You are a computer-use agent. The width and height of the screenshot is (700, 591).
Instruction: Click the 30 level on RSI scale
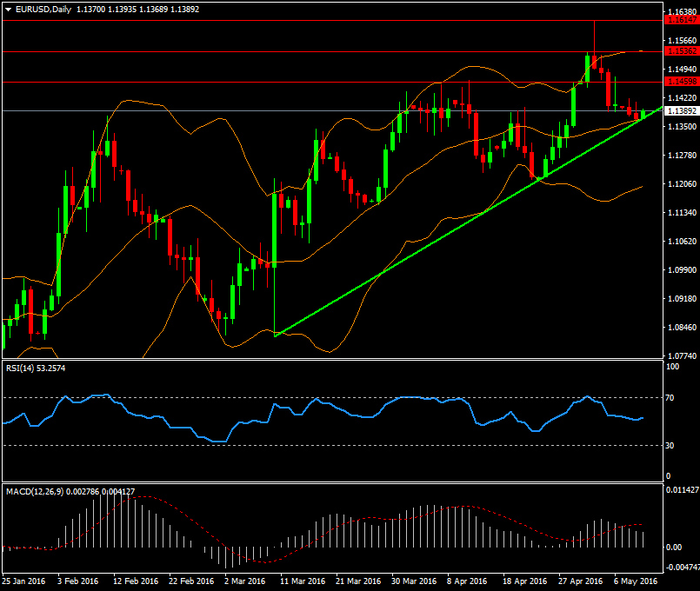(670, 445)
